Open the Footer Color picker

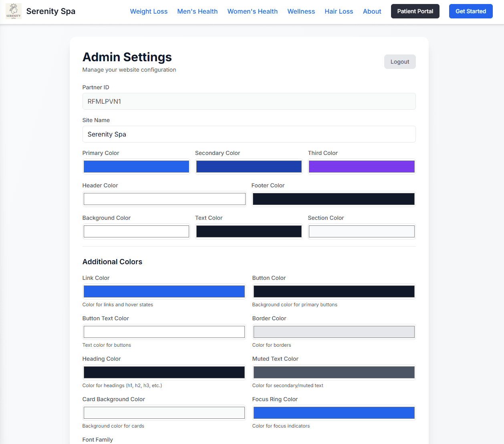point(333,199)
